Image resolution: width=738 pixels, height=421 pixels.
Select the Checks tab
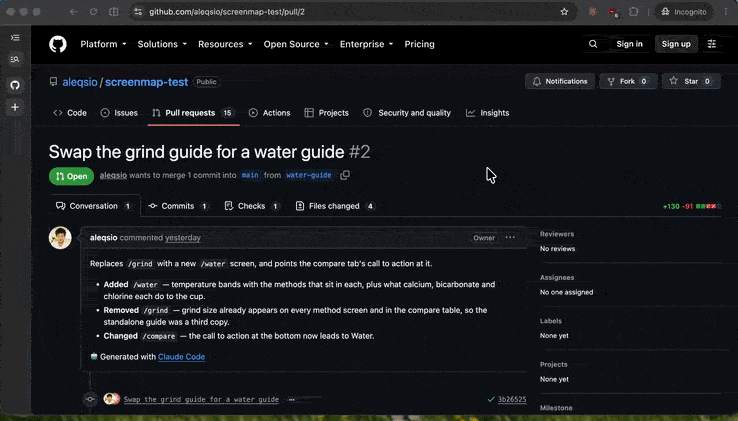[252, 206]
